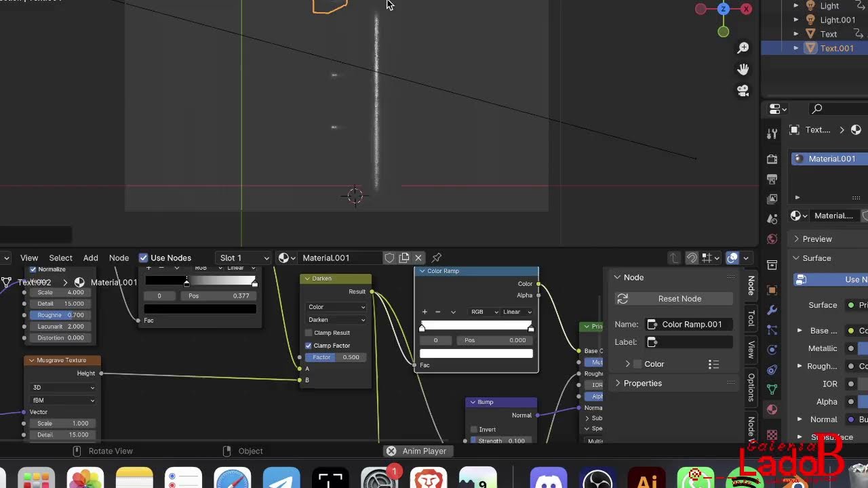This screenshot has width=868, height=488.
Task: Switch to the View sidebar tab
Action: [x=751, y=350]
